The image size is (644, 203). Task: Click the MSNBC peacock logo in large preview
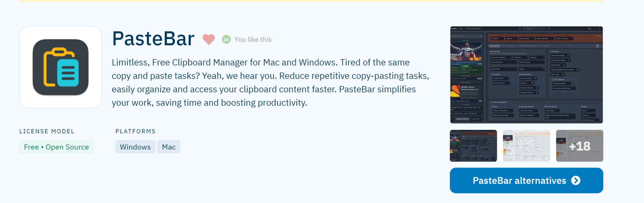455,91
